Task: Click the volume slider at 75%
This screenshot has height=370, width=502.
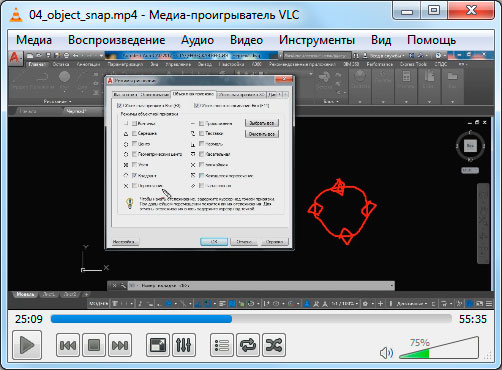Action: pyautogui.click(x=439, y=348)
